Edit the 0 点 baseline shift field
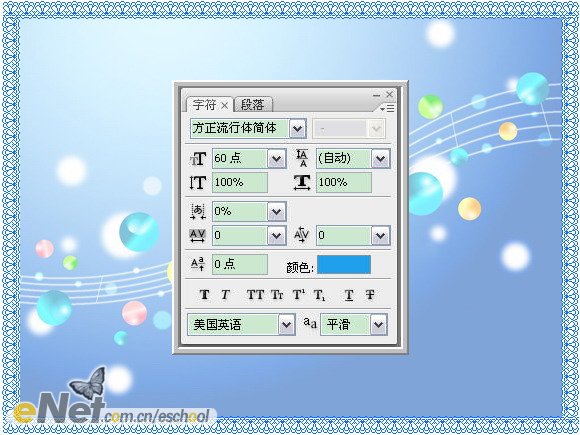This screenshot has width=580, height=435. point(240,264)
